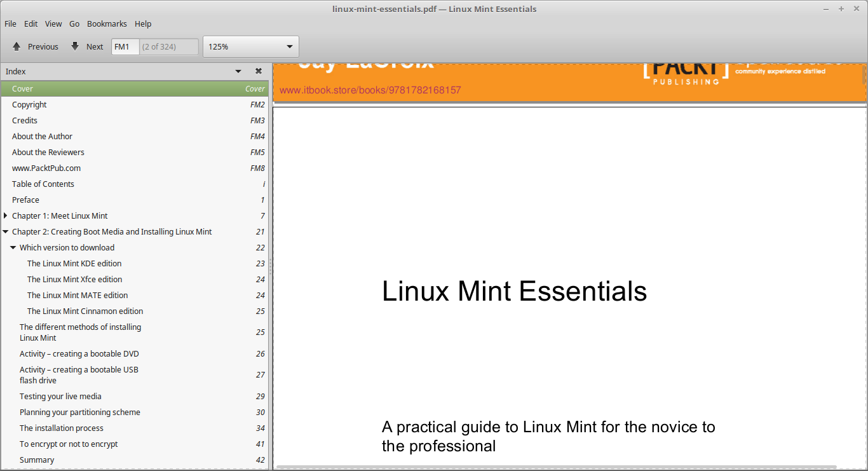
Task: Select the Preface index entry
Action: click(135, 200)
